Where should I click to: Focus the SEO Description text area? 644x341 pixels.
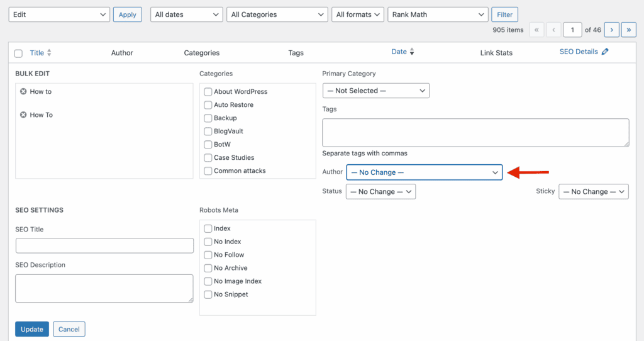coord(104,288)
